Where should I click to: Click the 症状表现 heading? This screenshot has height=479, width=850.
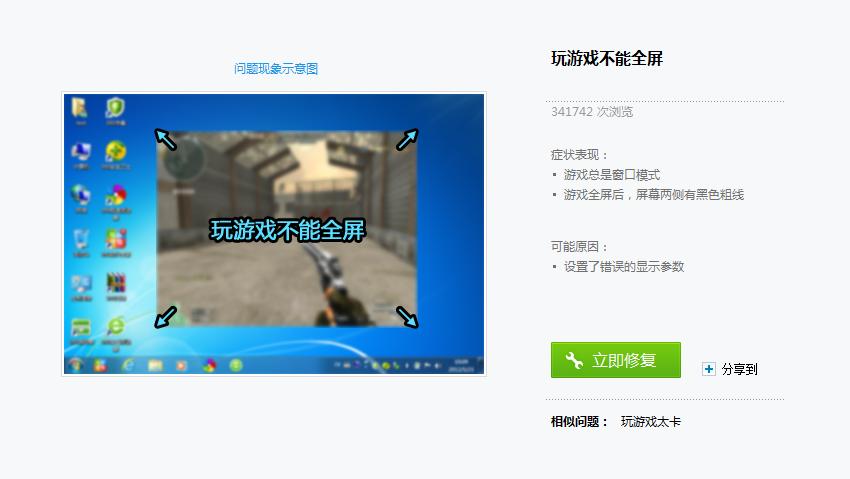pyautogui.click(x=579, y=155)
